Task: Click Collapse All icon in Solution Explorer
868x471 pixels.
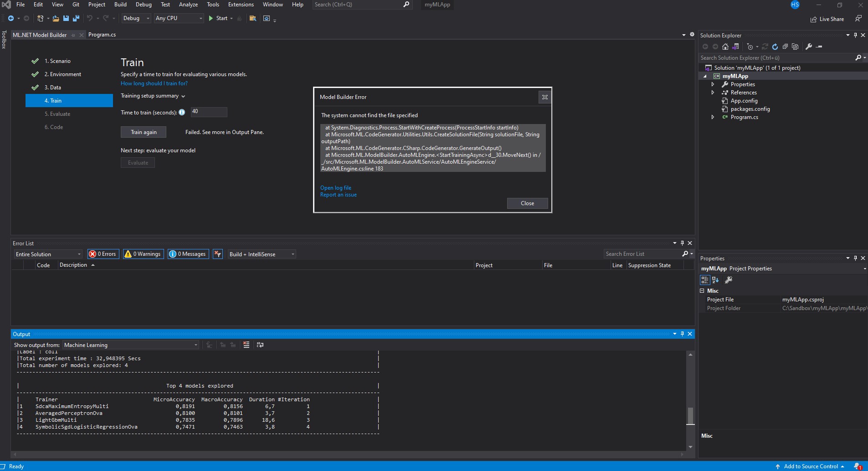Action: (x=785, y=47)
